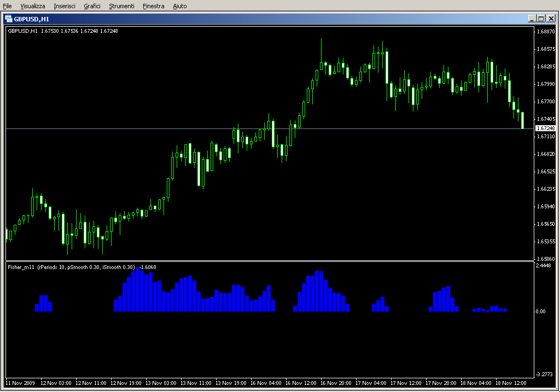Click the OHLC values 1.67530 1.67536 1.67248 1.67248
Screen dimensions: 560x392
pos(79,31)
